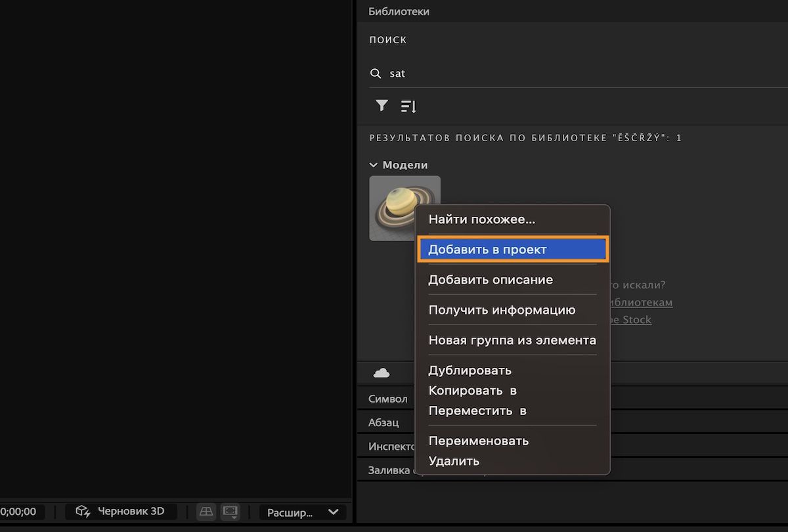The width and height of the screenshot is (788, 532).
Task: Open the sort order icon
Action: (408, 106)
